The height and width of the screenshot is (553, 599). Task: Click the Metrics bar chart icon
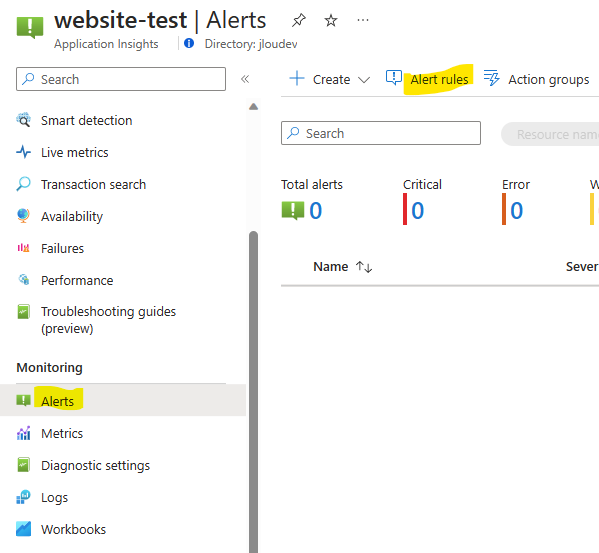point(24,433)
